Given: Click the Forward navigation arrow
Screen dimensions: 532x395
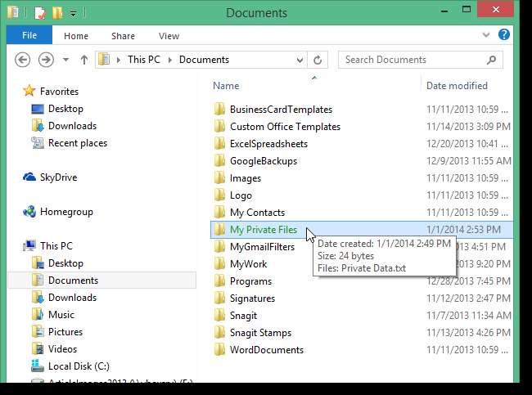Looking at the screenshot, I should (46, 60).
